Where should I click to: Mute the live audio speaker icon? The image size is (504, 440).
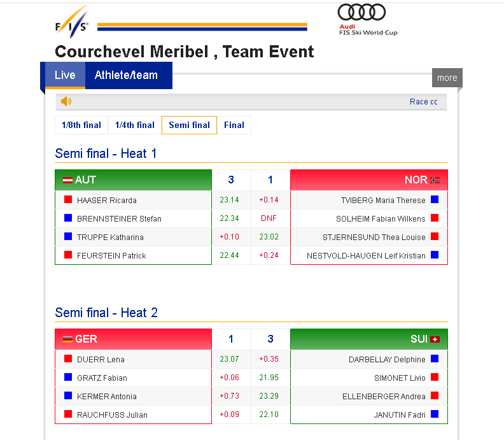tap(66, 101)
